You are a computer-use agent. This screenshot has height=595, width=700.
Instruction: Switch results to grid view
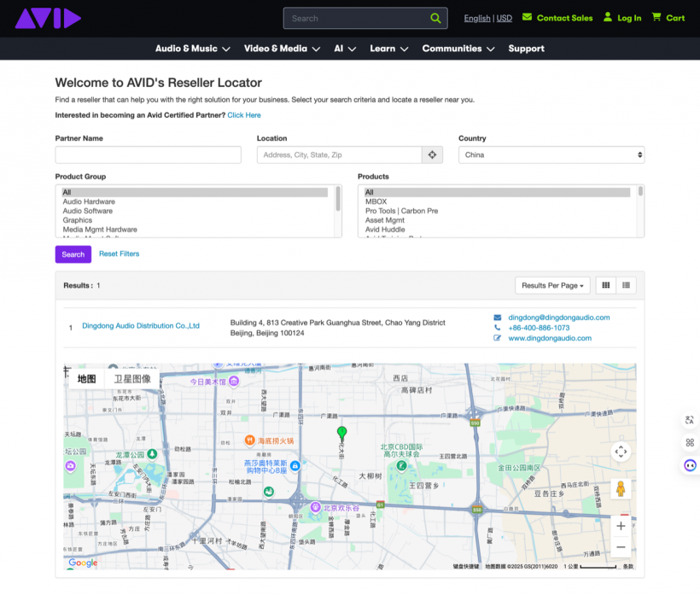606,285
